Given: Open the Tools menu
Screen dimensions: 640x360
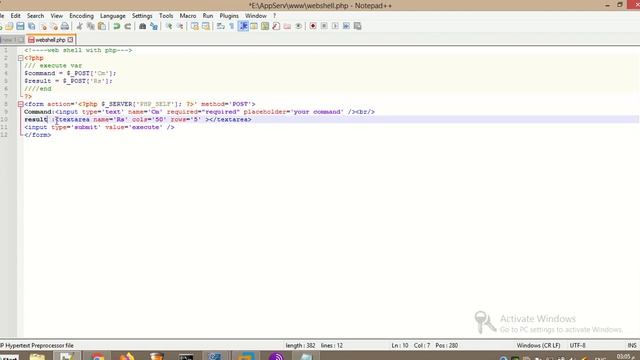Looking at the screenshot, I should coord(166,16).
